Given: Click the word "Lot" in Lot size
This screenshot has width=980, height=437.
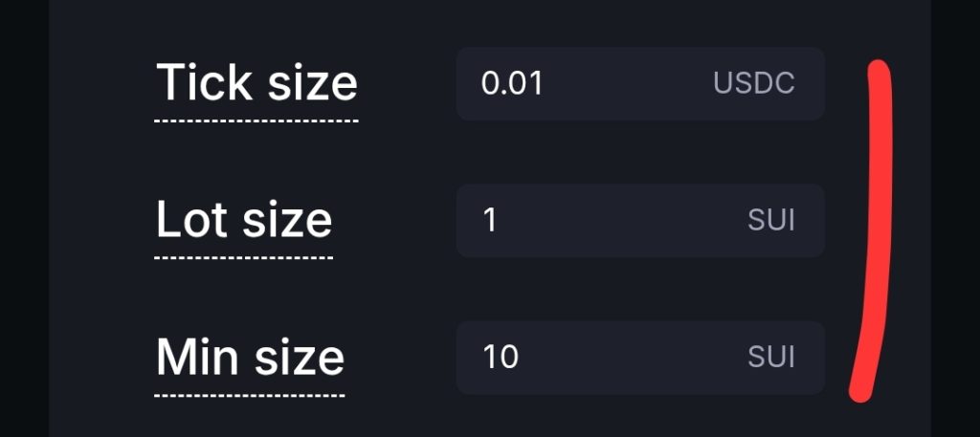Looking at the screenshot, I should point(191,220).
